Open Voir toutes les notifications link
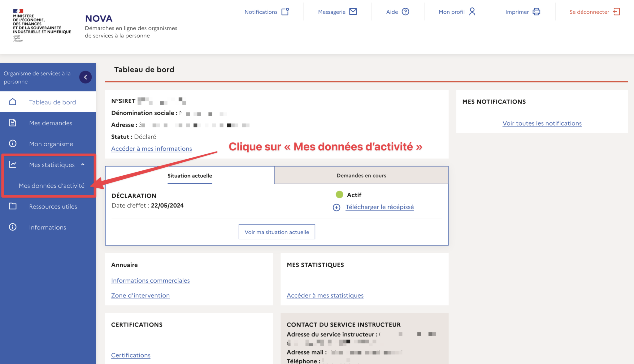 click(x=542, y=123)
